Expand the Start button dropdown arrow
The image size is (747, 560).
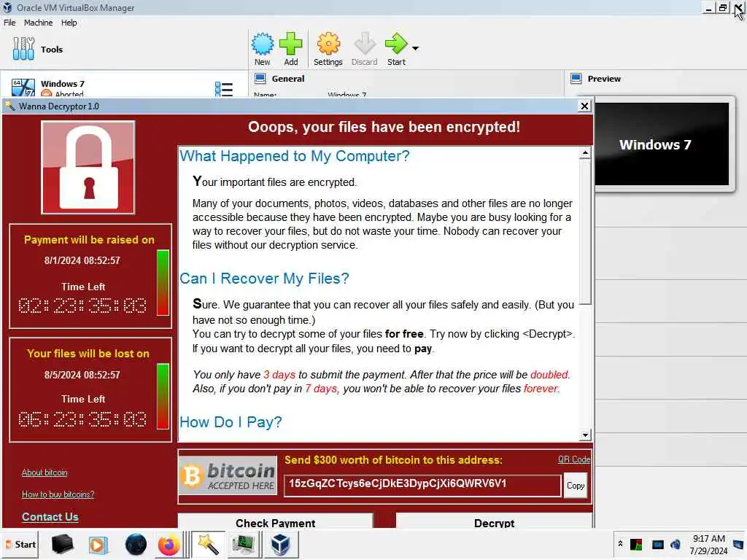[415, 49]
